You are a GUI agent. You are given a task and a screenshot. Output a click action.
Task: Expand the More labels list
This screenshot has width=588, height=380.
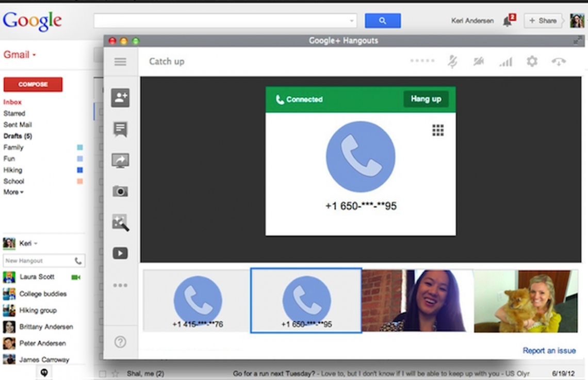(x=13, y=192)
